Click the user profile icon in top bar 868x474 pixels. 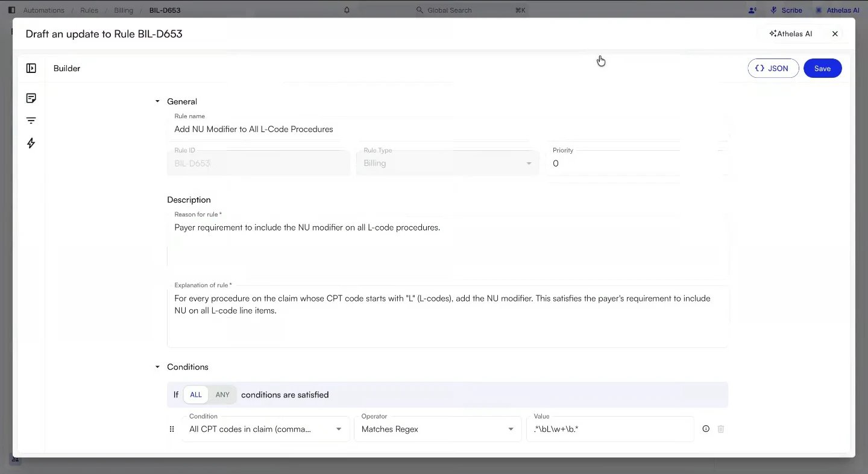point(752,10)
